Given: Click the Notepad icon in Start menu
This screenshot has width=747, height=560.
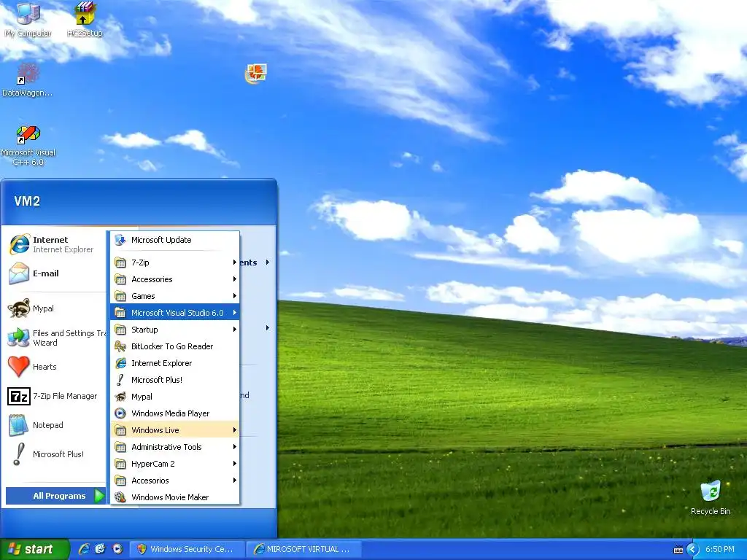Looking at the screenshot, I should pyautogui.click(x=19, y=425).
